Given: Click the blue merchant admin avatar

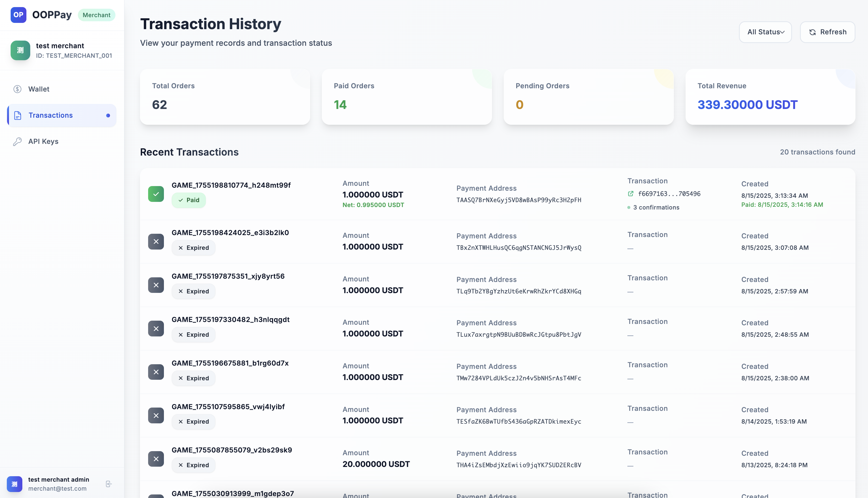Looking at the screenshot, I should (x=14, y=484).
